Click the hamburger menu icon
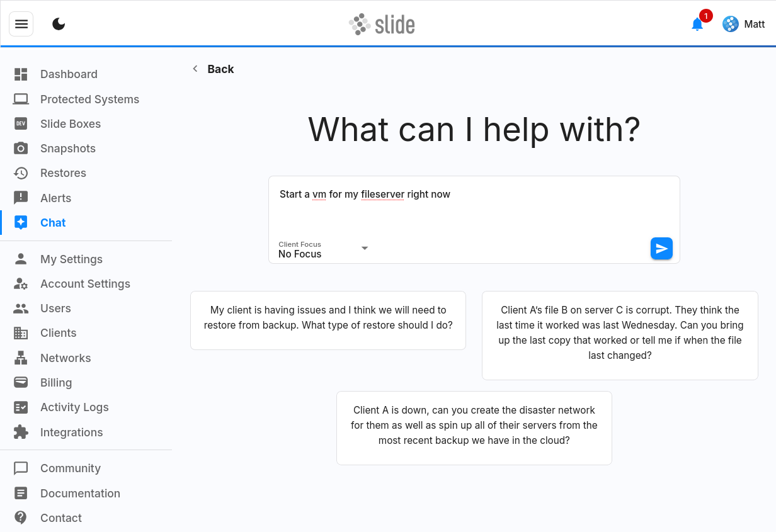This screenshot has height=532, width=776. (21, 24)
